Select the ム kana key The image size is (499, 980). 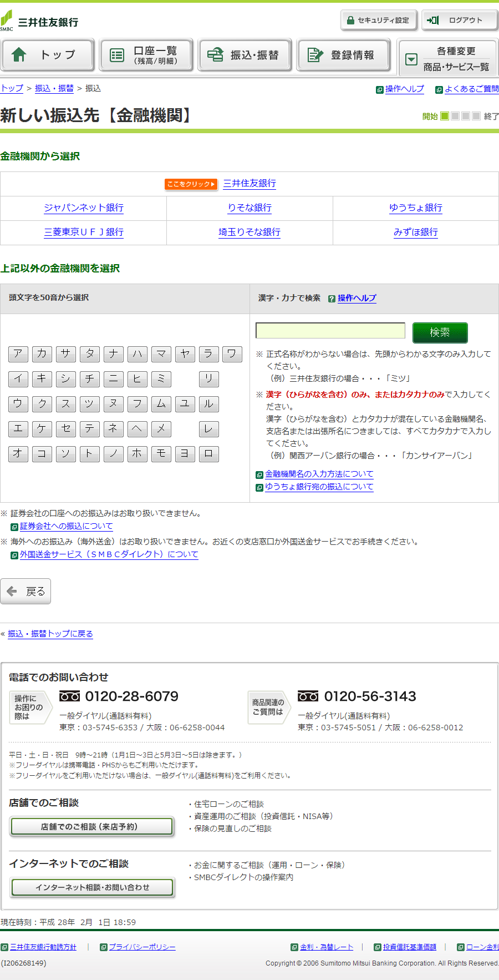pos(161,404)
